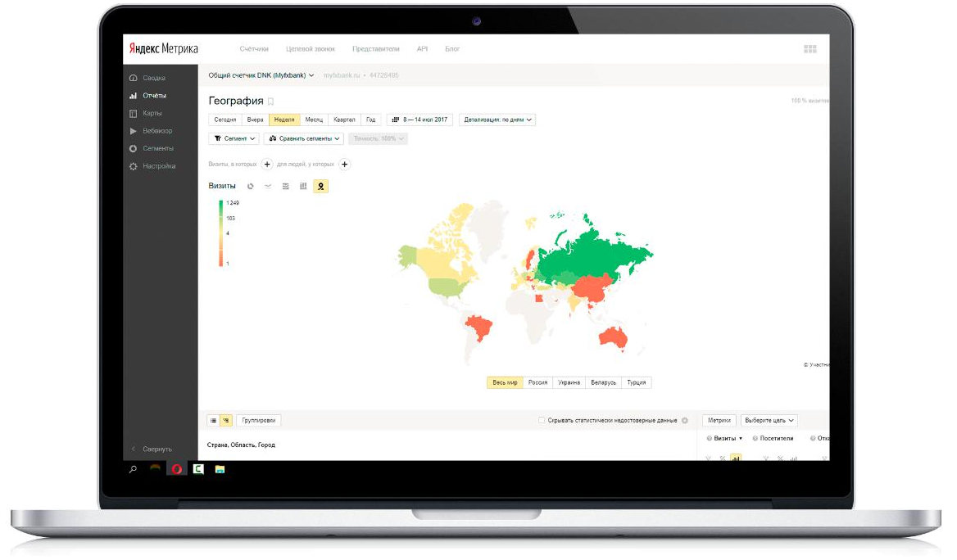
Task: Select the Турция map region
Action: pos(637,382)
